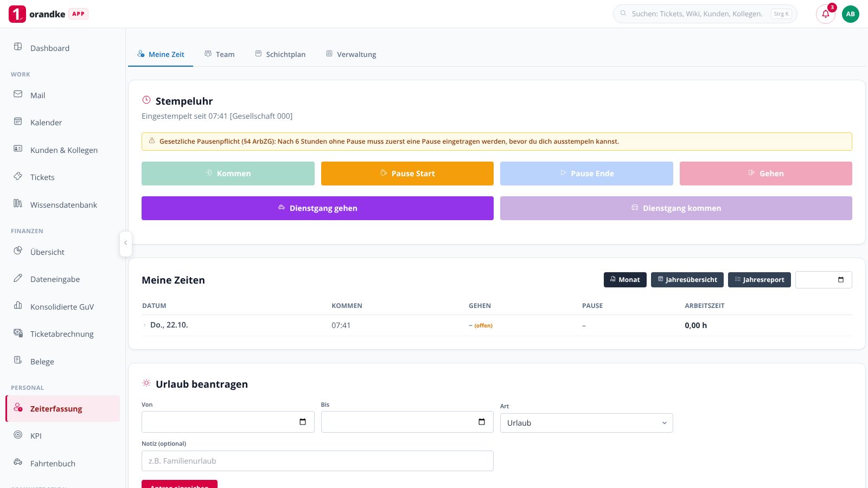Click the Pause Ende button
Image resolution: width=868 pixels, height=488 pixels.
pyautogui.click(x=586, y=174)
